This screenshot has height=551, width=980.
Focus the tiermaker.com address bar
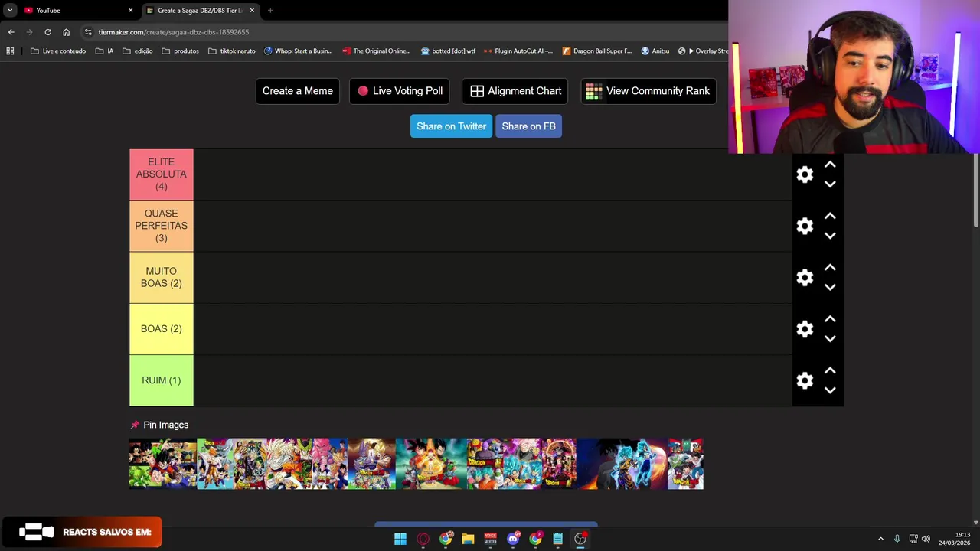406,32
